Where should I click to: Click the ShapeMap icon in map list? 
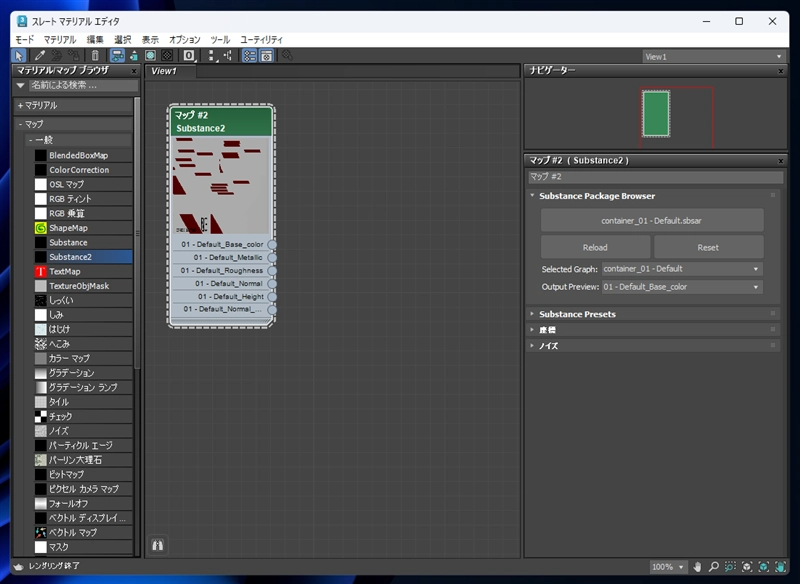click(41, 228)
